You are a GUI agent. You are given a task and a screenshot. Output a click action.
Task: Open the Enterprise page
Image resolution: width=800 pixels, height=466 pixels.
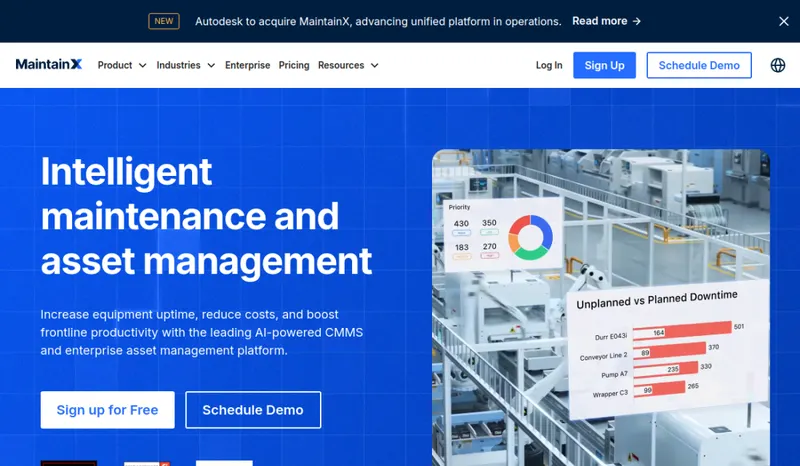click(x=247, y=65)
